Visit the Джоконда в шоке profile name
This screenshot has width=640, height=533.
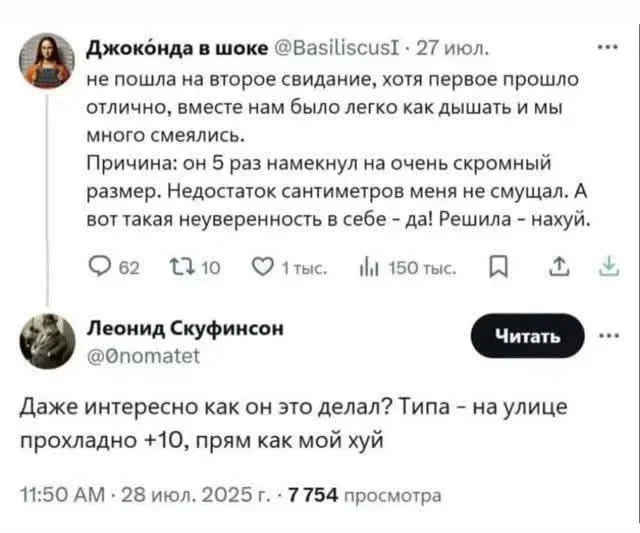click(x=177, y=46)
